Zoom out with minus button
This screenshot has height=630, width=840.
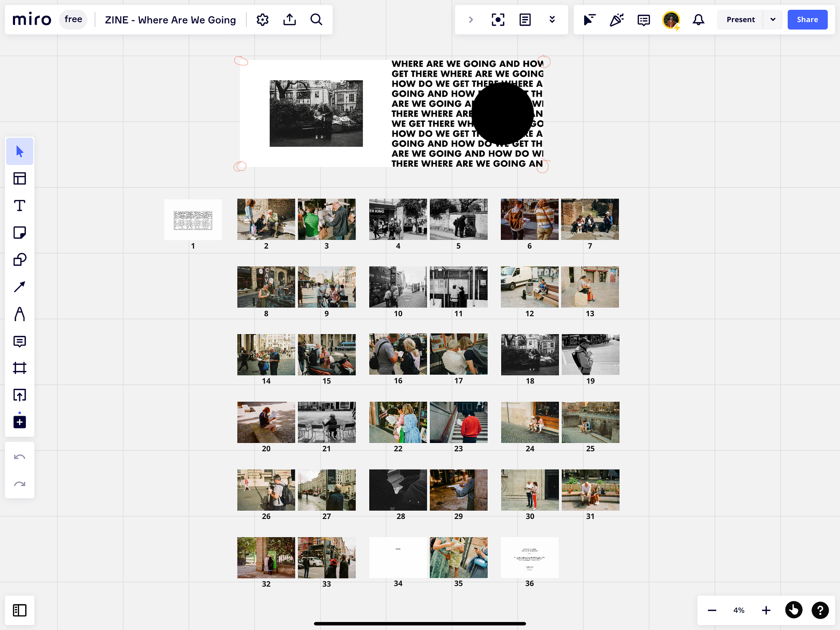[x=712, y=610]
